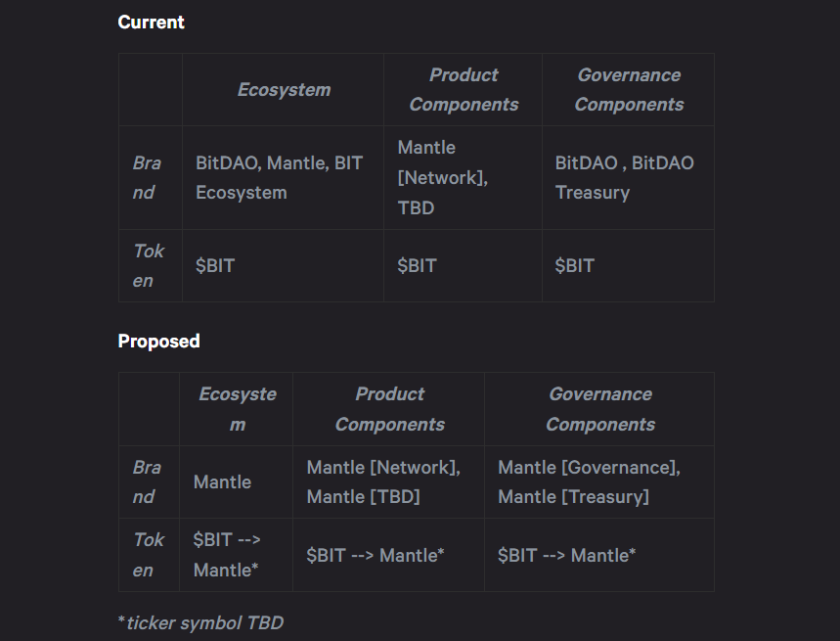Select $BIT under Ecosystem in Current table
This screenshot has width=840, height=641.
[x=215, y=265]
